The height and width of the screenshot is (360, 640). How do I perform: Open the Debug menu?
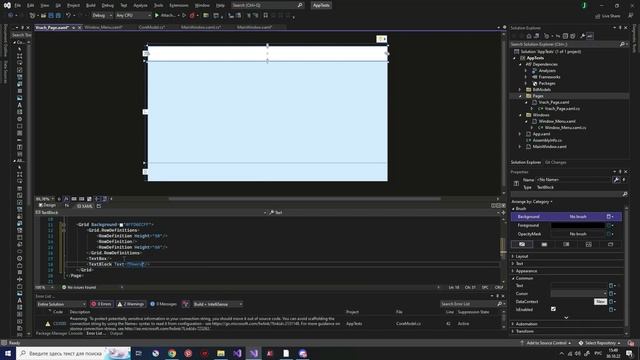point(107,5)
